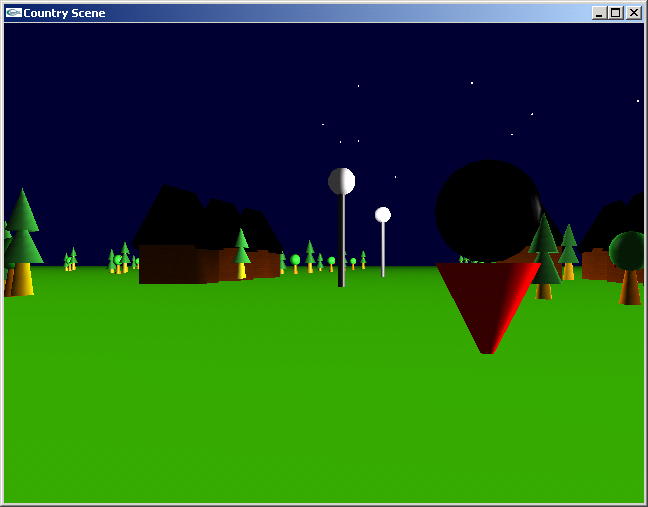
Task: Minimize the Country Scene window
Action: point(599,13)
